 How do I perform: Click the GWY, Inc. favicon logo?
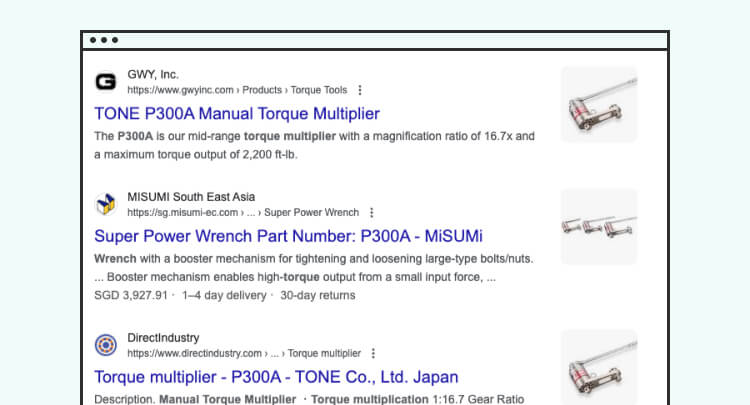106,81
